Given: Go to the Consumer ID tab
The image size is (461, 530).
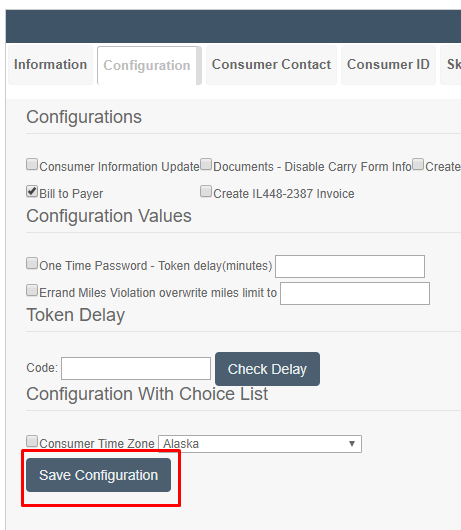Looking at the screenshot, I should 388,65.
